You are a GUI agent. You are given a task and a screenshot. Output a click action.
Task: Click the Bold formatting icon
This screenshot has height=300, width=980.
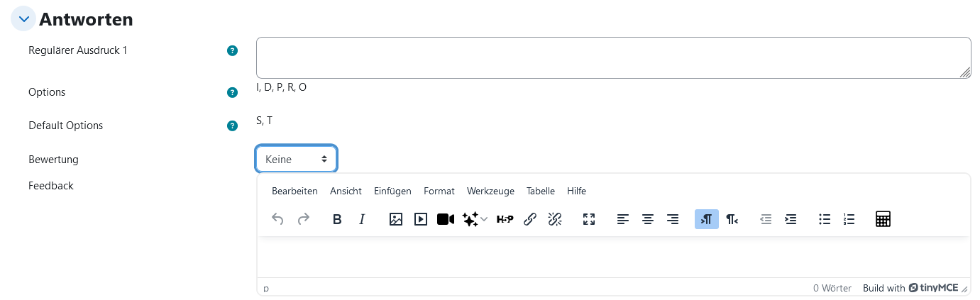[x=337, y=219]
